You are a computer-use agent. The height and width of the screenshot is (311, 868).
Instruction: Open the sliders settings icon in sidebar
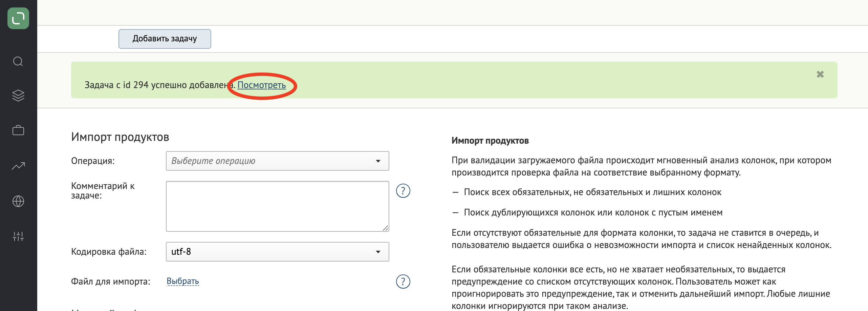tap(18, 236)
